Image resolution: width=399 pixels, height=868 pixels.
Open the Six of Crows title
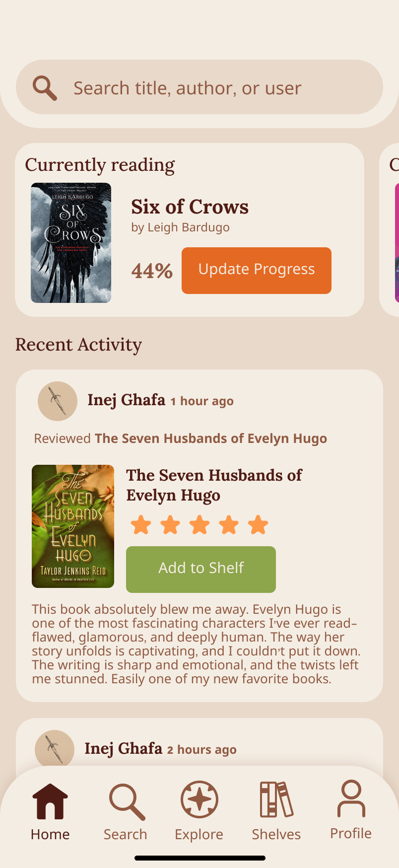point(190,207)
